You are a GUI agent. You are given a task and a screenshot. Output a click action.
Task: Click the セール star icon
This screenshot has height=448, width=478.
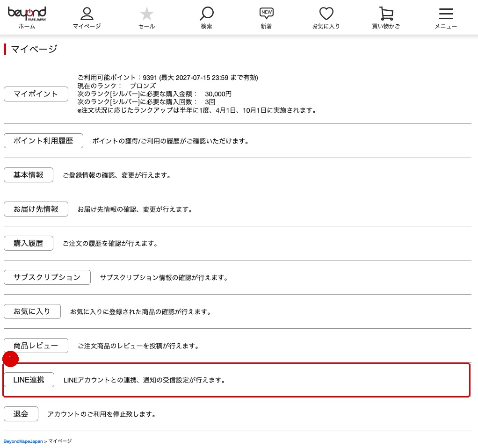[x=147, y=14]
